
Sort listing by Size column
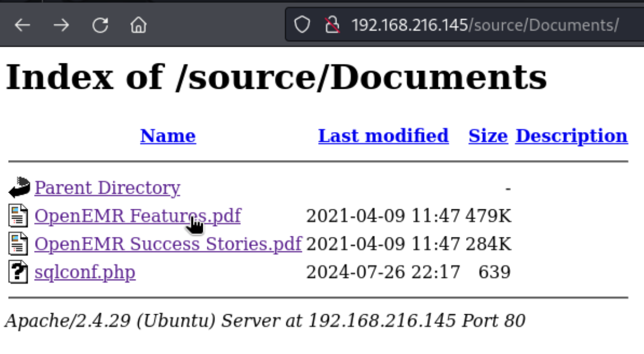(488, 135)
